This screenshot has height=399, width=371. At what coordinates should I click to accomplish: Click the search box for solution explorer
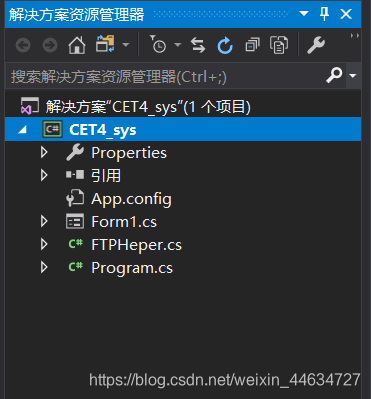166,76
